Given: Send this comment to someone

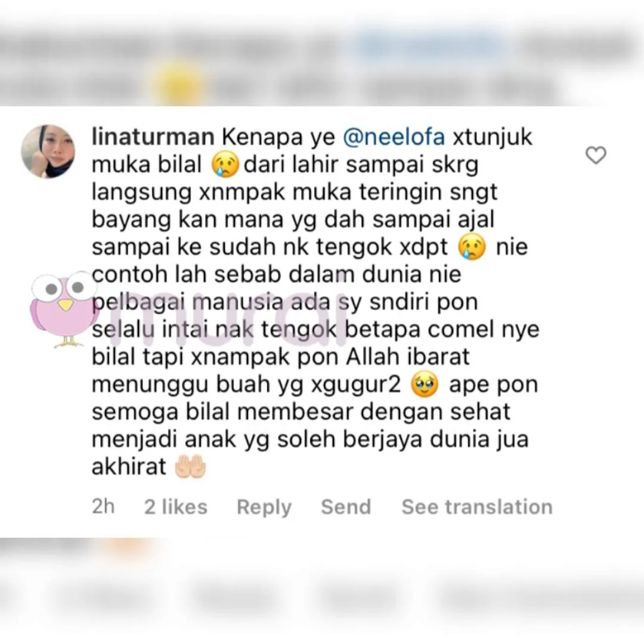Looking at the screenshot, I should point(346,506).
